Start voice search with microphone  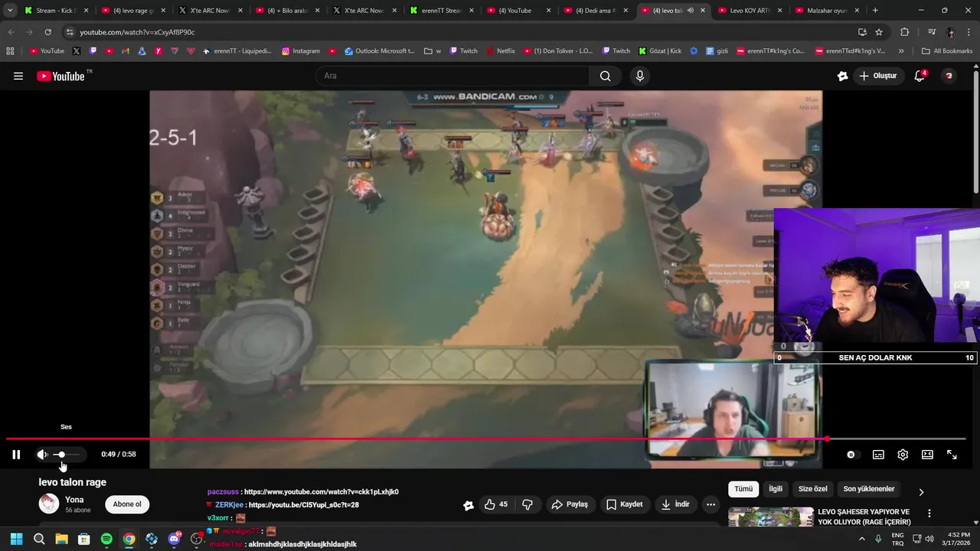[x=640, y=76]
